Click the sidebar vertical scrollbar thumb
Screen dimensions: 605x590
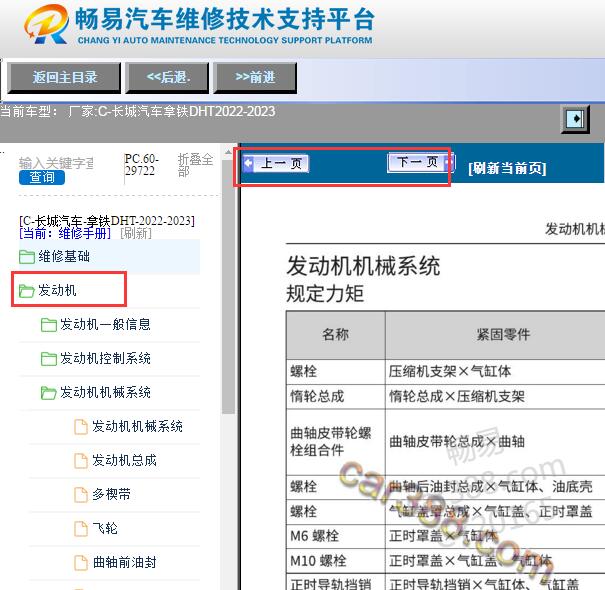pos(228,285)
